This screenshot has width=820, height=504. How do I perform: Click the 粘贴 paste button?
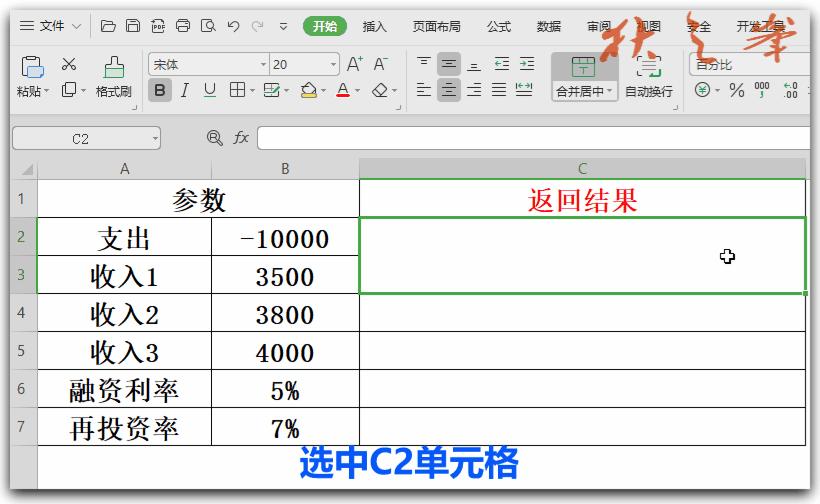click(x=32, y=67)
